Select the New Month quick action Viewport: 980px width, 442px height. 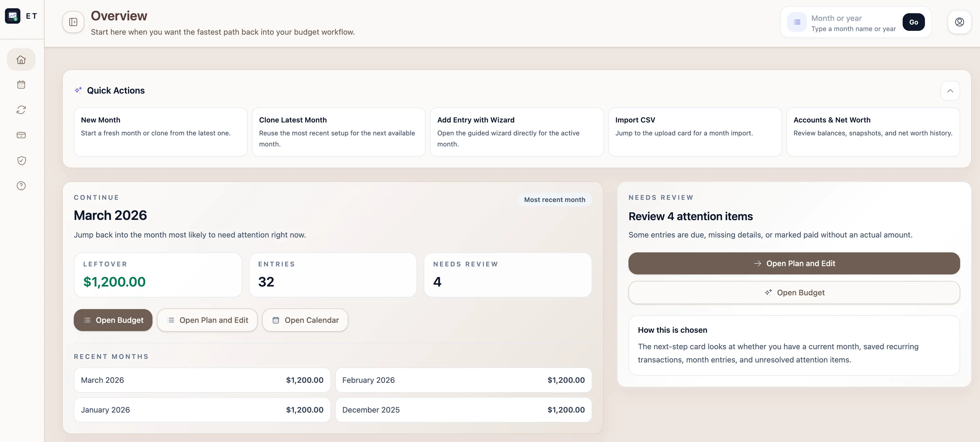click(160, 132)
